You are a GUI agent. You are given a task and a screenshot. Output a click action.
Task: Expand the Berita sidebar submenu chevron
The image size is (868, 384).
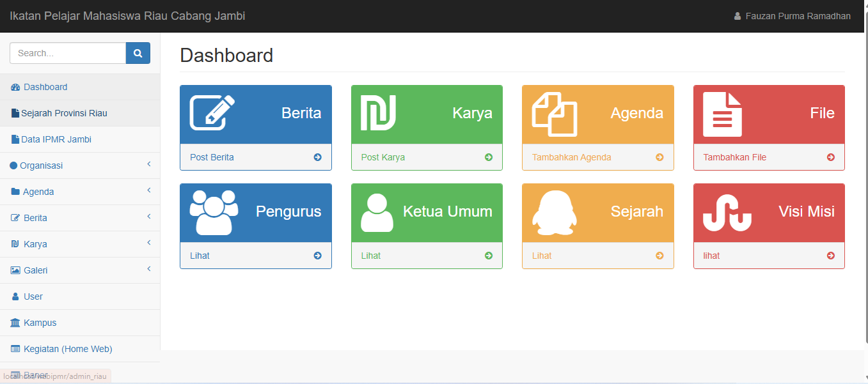click(x=148, y=217)
